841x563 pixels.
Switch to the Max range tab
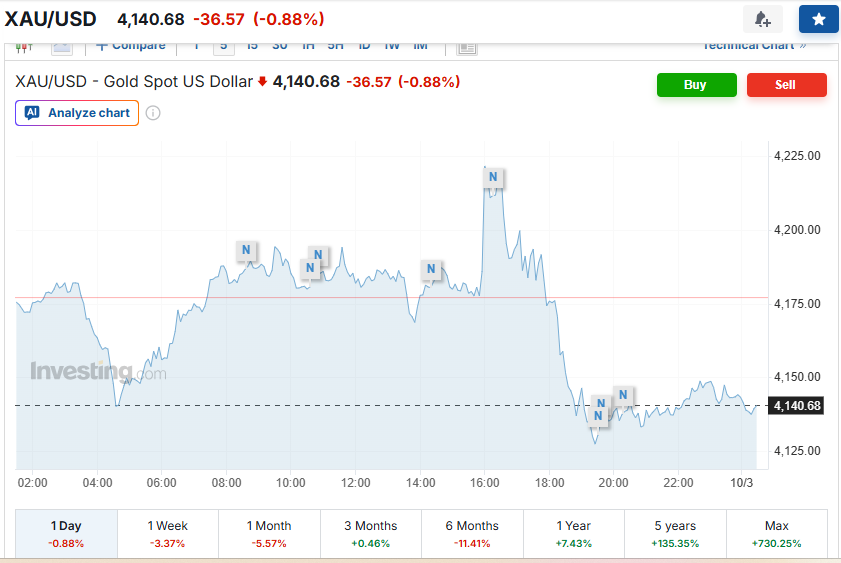776,534
